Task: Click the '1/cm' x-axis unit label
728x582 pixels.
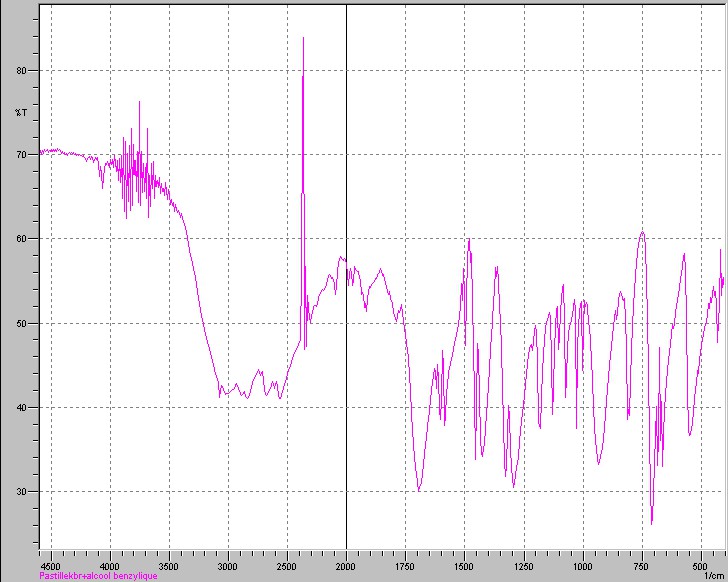Action: pyautogui.click(x=714, y=576)
